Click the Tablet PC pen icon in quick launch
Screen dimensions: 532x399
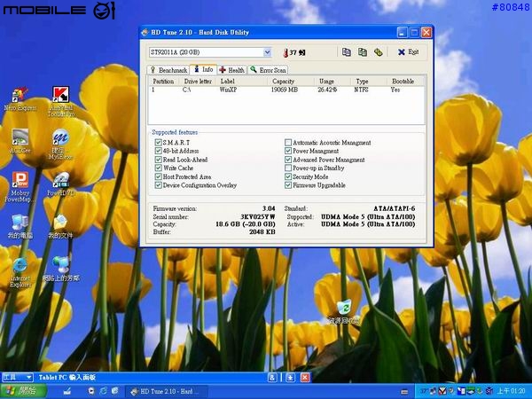pyautogui.click(x=67, y=391)
